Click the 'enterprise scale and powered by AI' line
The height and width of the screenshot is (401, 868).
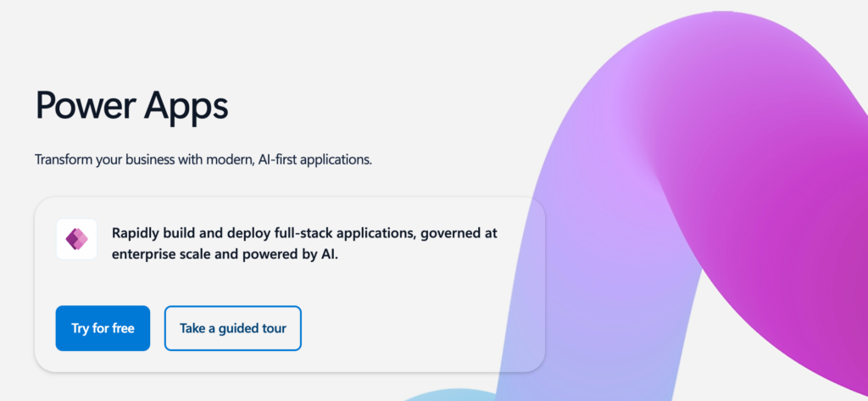tap(225, 253)
